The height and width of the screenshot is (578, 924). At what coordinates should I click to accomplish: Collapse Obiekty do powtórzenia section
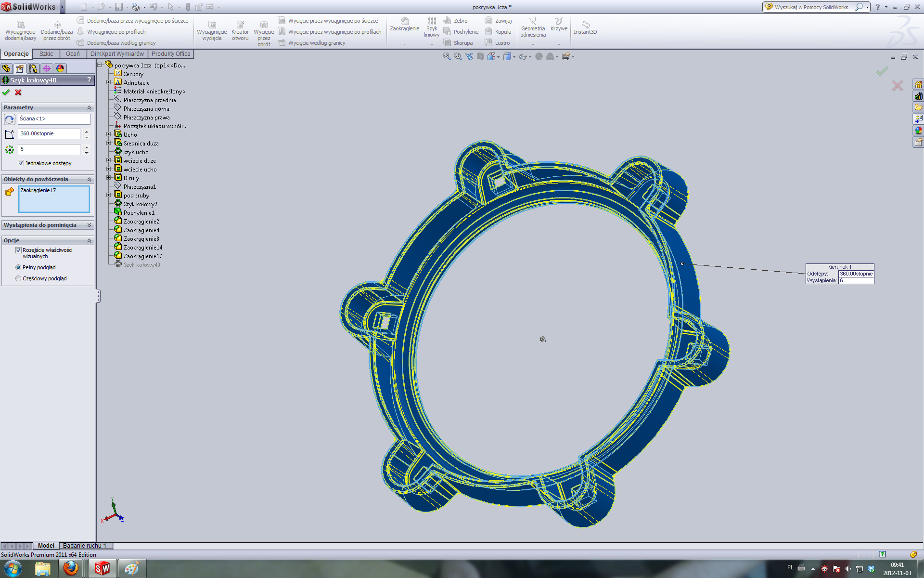coord(89,179)
